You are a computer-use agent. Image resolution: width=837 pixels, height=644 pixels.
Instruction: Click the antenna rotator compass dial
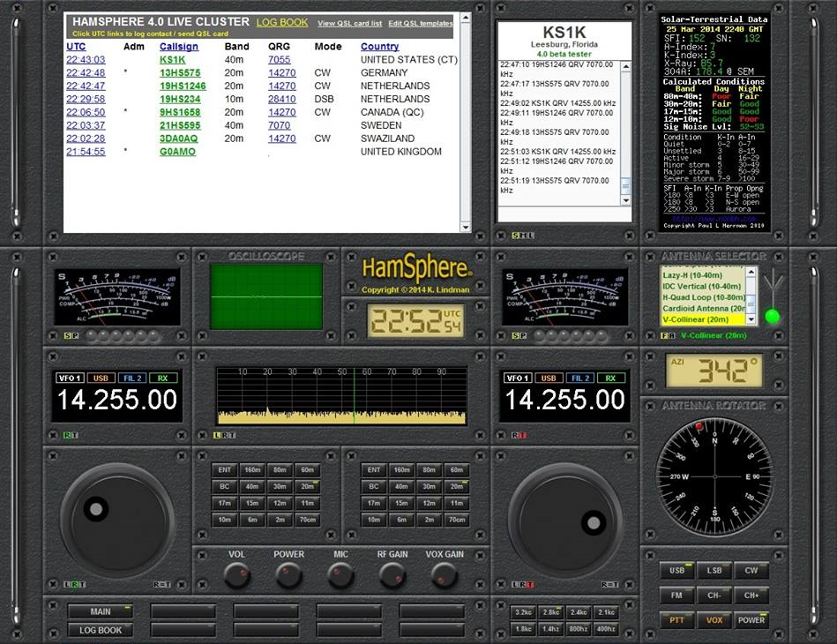coord(714,477)
